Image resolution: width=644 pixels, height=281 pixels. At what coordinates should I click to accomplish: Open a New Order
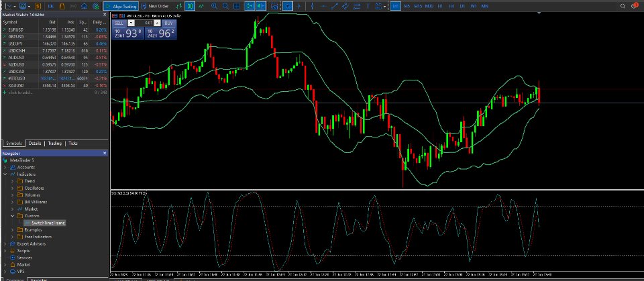point(154,6)
